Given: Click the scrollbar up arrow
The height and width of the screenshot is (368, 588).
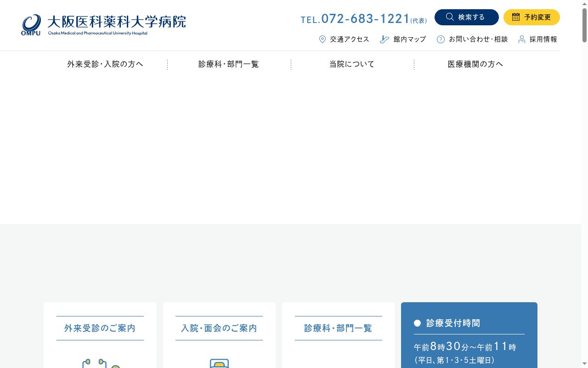Looking at the screenshot, I should (x=584, y=4).
